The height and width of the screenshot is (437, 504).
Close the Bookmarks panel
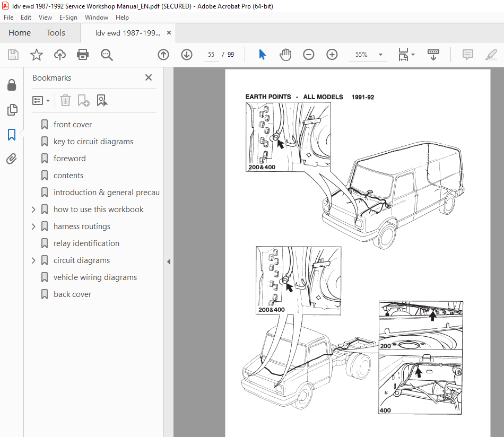pyautogui.click(x=148, y=77)
